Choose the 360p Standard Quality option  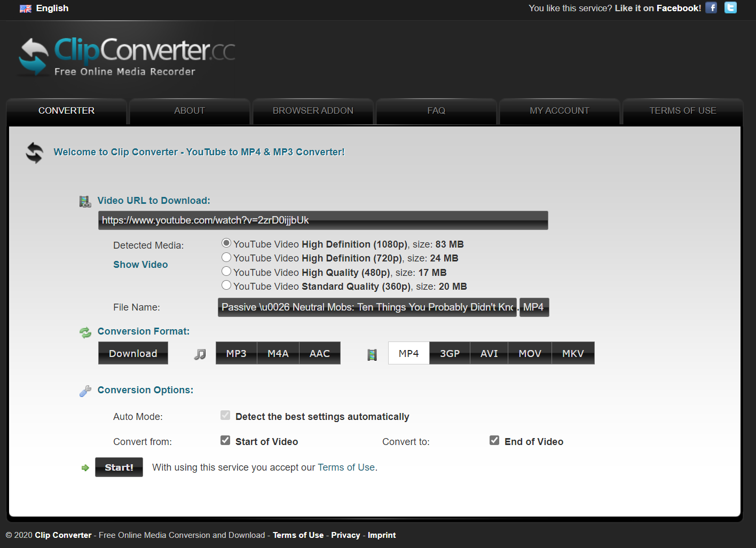coord(226,285)
